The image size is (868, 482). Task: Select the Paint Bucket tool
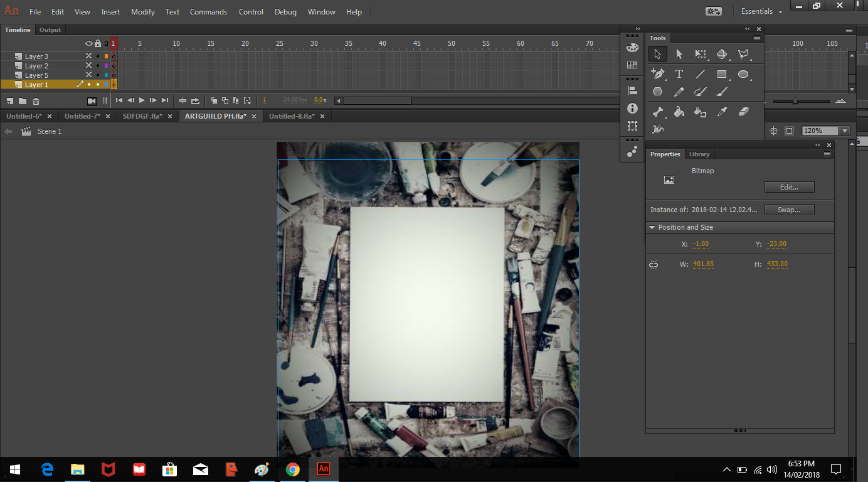[679, 112]
